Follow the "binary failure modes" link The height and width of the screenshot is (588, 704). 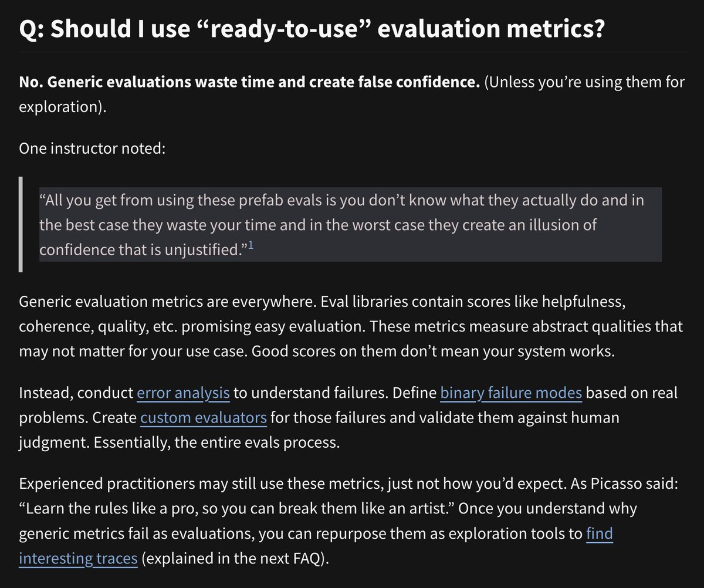click(x=511, y=393)
